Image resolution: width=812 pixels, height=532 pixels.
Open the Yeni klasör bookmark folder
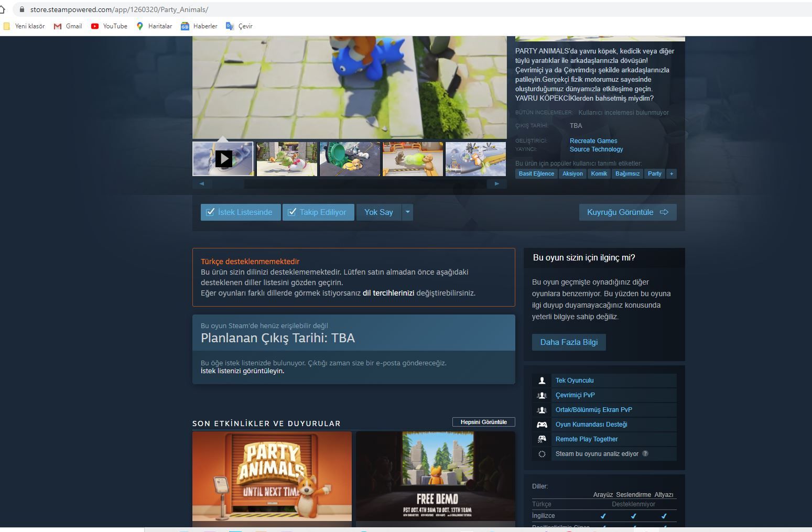(24, 26)
